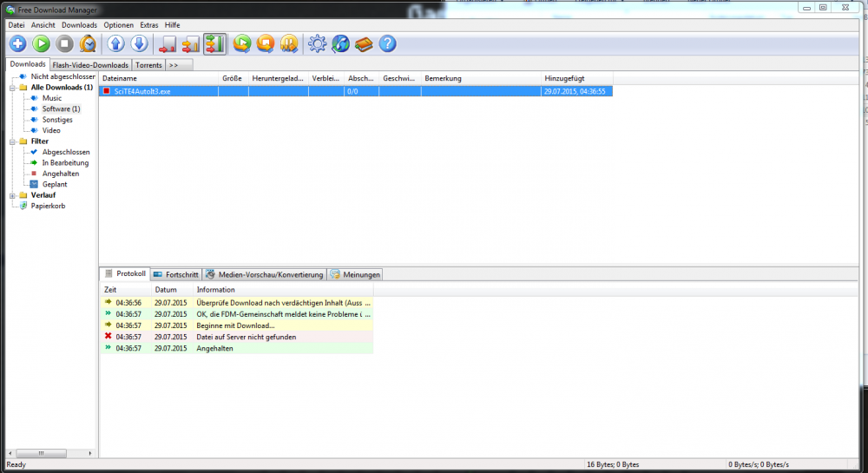Move the download up with the blue up arrow
Viewport: 868px width, 473px height.
pyautogui.click(x=115, y=43)
